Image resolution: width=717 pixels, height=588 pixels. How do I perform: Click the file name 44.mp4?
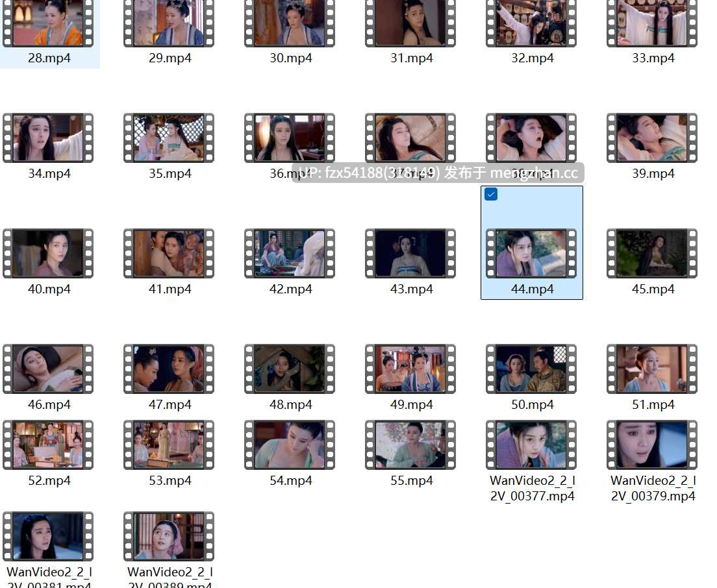(533, 289)
